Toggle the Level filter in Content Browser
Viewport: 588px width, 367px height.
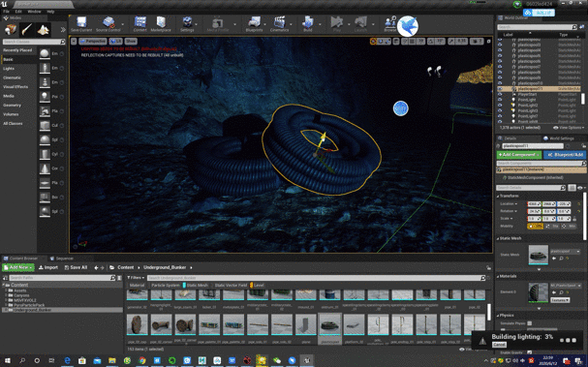(258, 286)
